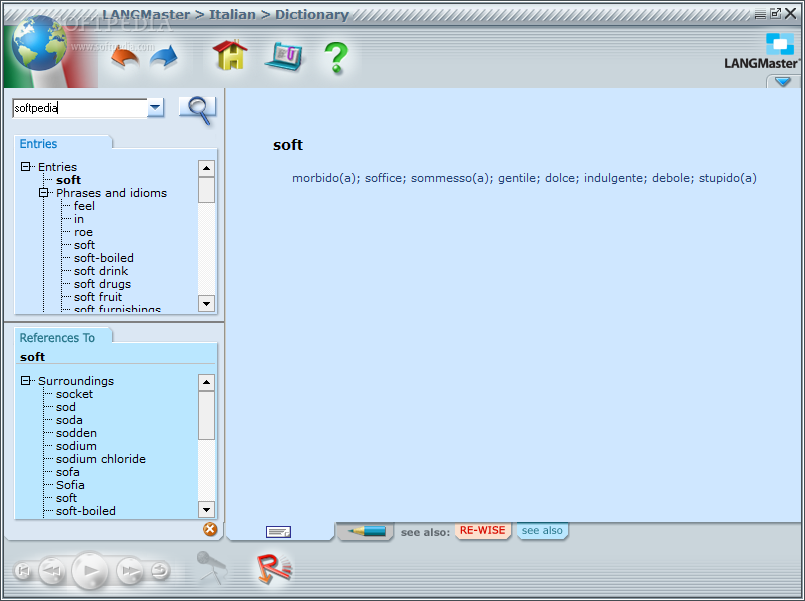The image size is (805, 601).
Task: Click Entries list scroll up arrow
Action: pyautogui.click(x=206, y=168)
